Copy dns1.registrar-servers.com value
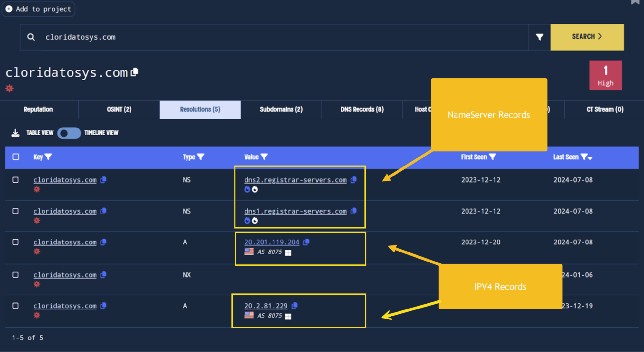This screenshot has height=352, width=644. click(x=354, y=211)
